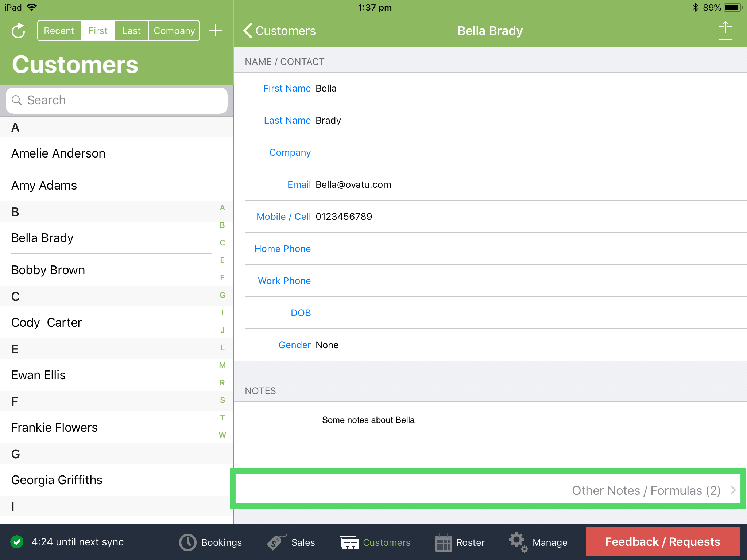Open Sales price tag tab
Image resolution: width=747 pixels, height=560 pixels.
point(291,542)
